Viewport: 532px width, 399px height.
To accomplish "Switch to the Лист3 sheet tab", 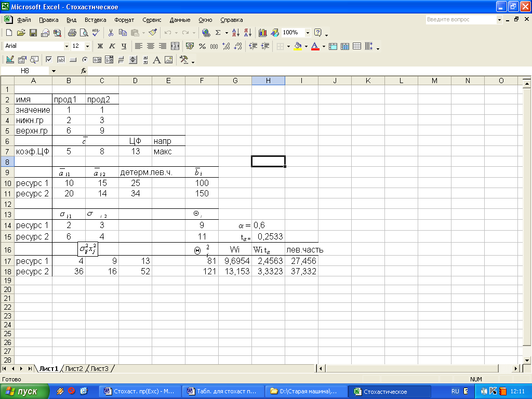I will (99, 368).
